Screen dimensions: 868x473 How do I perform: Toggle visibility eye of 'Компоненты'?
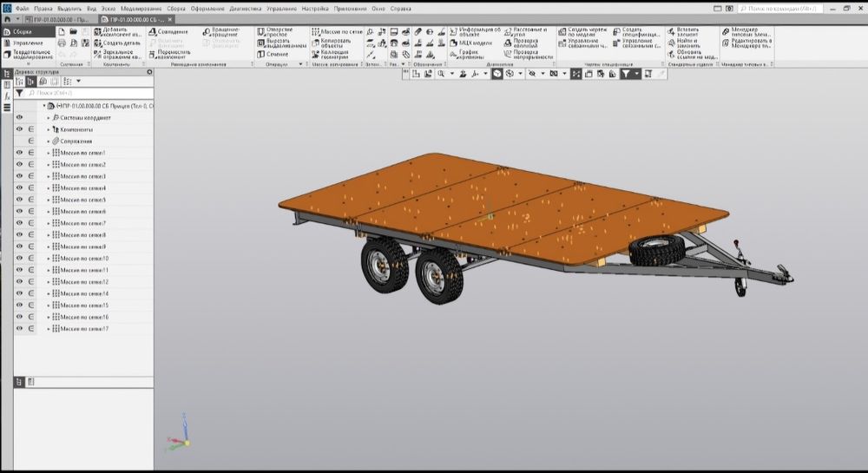click(x=19, y=129)
